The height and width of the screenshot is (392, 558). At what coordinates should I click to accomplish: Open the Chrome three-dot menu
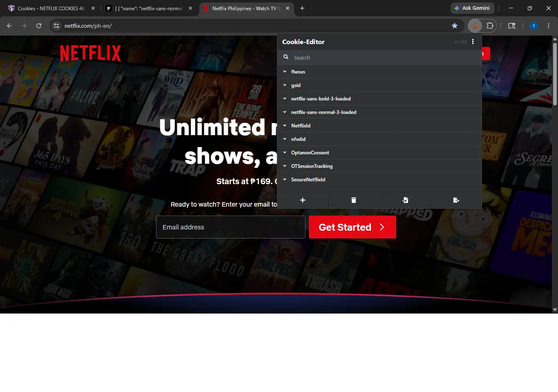pyautogui.click(x=549, y=26)
